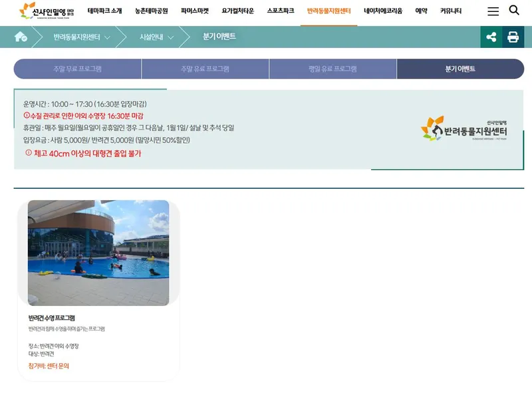This screenshot has width=532, height=399.
Task: Open 테마파크 소개 menu
Action: (x=104, y=11)
